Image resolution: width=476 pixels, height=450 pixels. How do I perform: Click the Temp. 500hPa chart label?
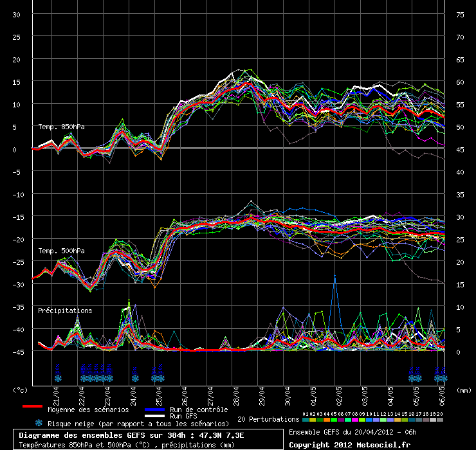pyautogui.click(x=61, y=250)
